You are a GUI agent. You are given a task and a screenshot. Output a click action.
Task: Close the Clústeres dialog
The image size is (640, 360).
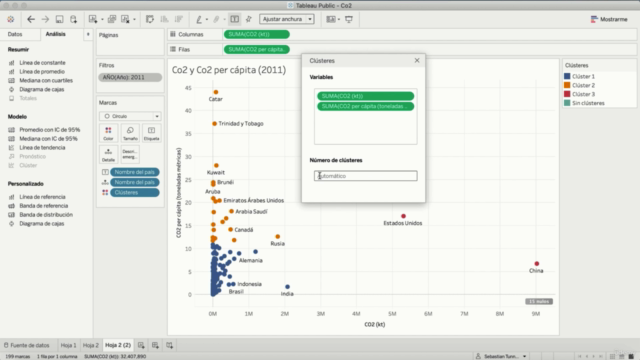pos(417,60)
